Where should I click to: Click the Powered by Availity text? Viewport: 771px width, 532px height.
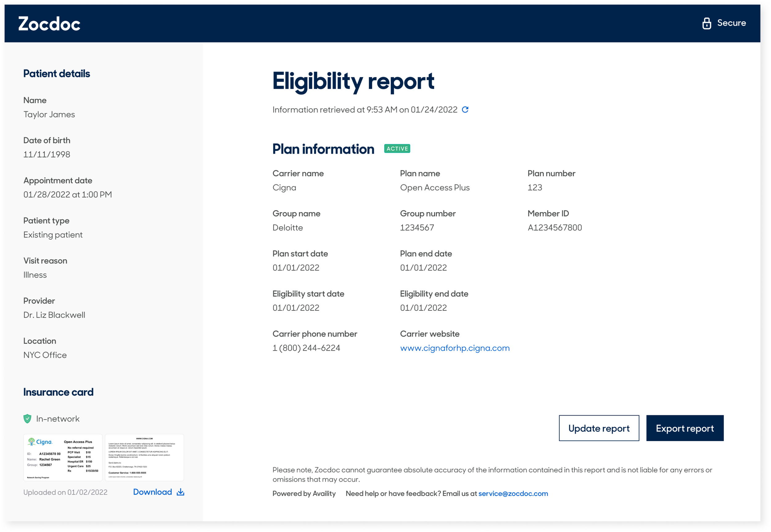[x=304, y=493]
